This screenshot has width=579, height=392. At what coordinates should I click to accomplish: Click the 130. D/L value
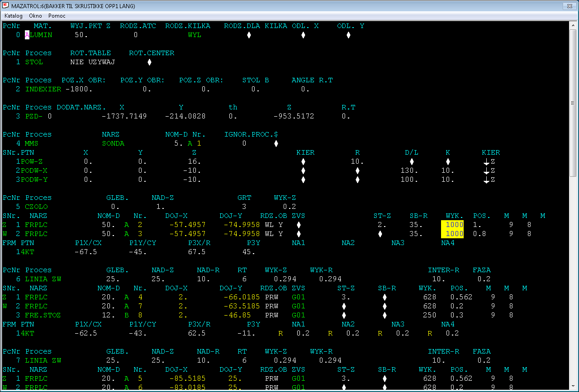click(409, 170)
